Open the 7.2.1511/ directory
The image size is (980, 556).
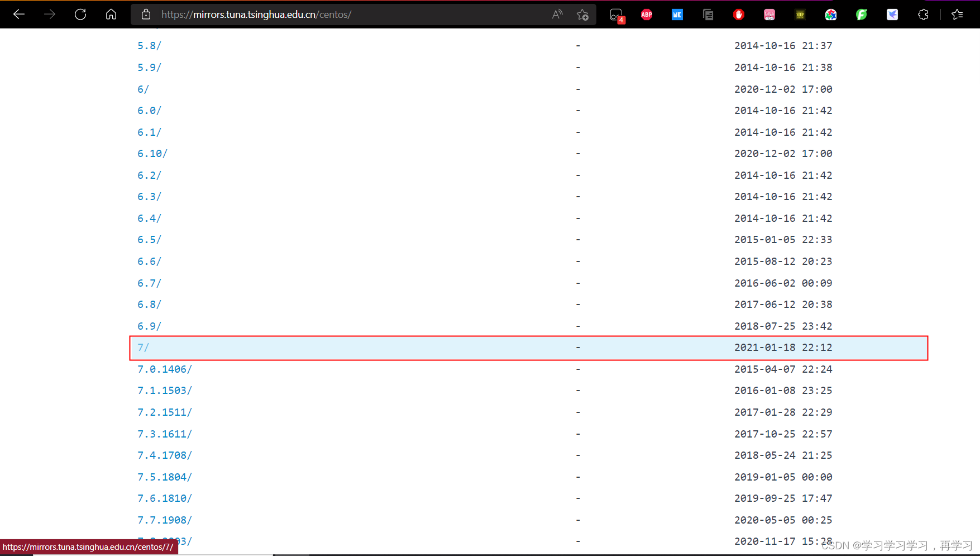[x=165, y=412]
